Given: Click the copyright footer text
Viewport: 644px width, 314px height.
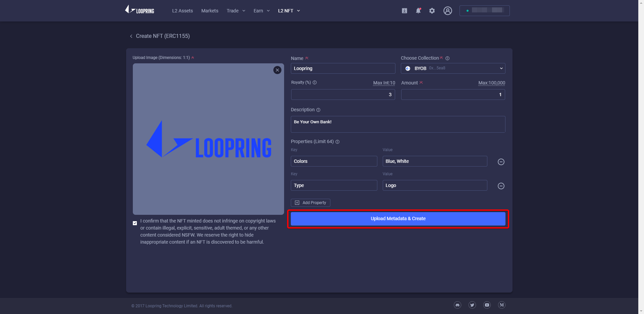Looking at the screenshot, I should pyautogui.click(x=182, y=306).
